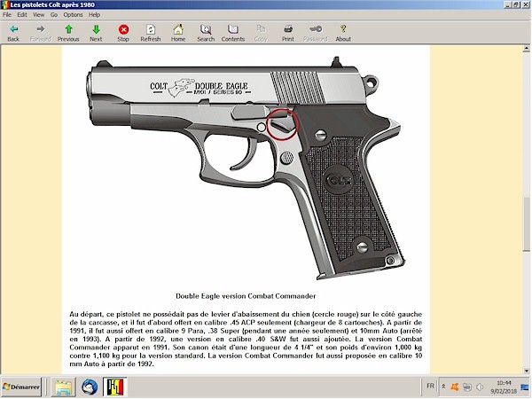Print the current page

tap(288, 33)
